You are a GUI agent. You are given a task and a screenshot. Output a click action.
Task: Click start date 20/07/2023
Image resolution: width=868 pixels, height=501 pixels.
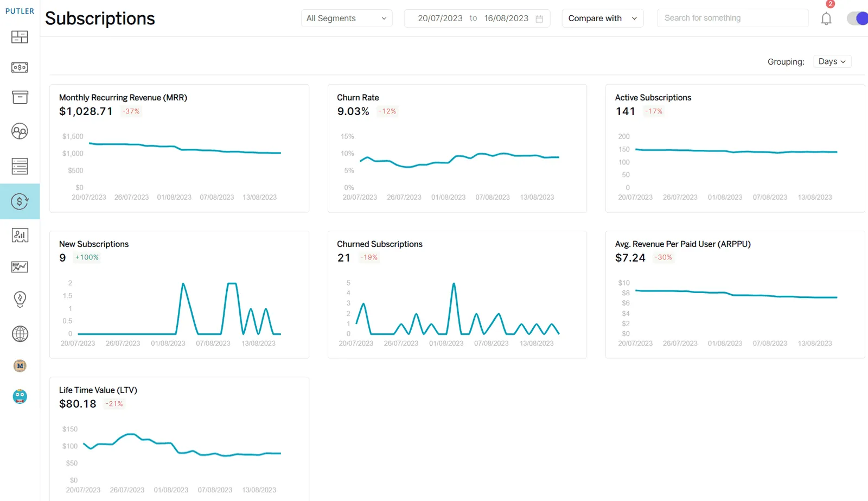(x=440, y=18)
